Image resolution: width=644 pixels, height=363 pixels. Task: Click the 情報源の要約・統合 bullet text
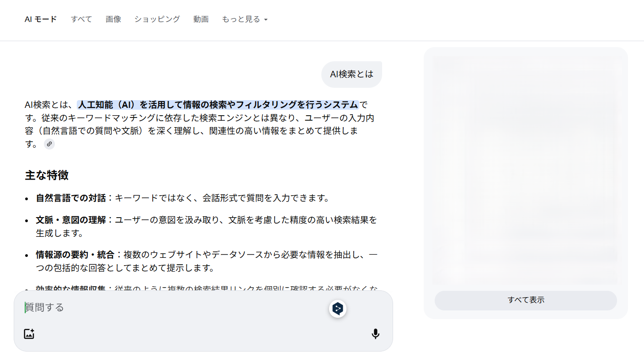click(75, 255)
